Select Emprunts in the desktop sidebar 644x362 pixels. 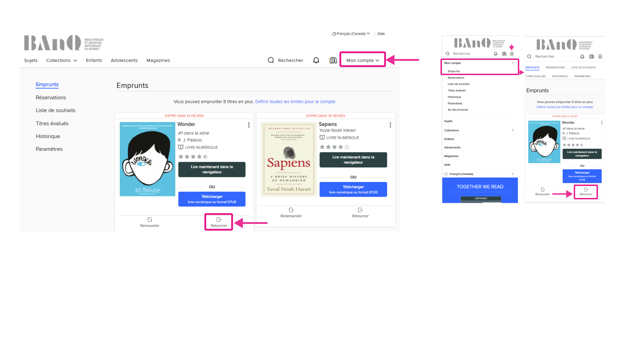pyautogui.click(x=47, y=84)
